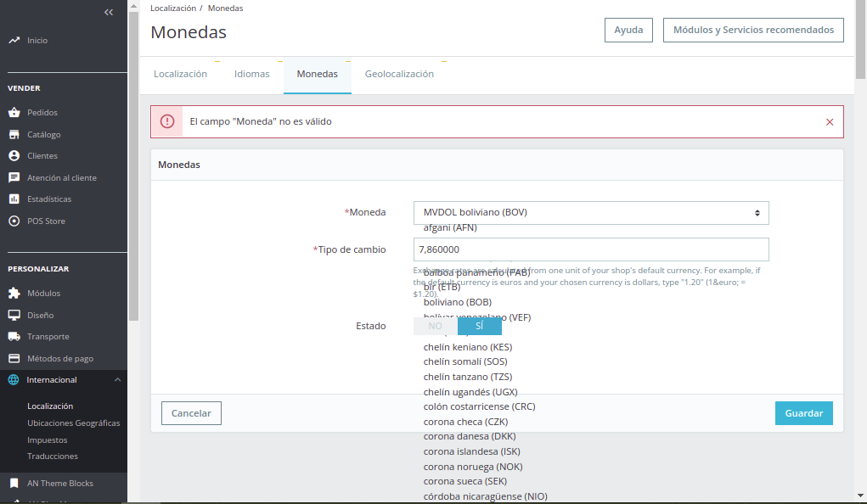This screenshot has height=504, width=867.
Task: Choose chelín ugandés (UGX) option
Action: [470, 392]
